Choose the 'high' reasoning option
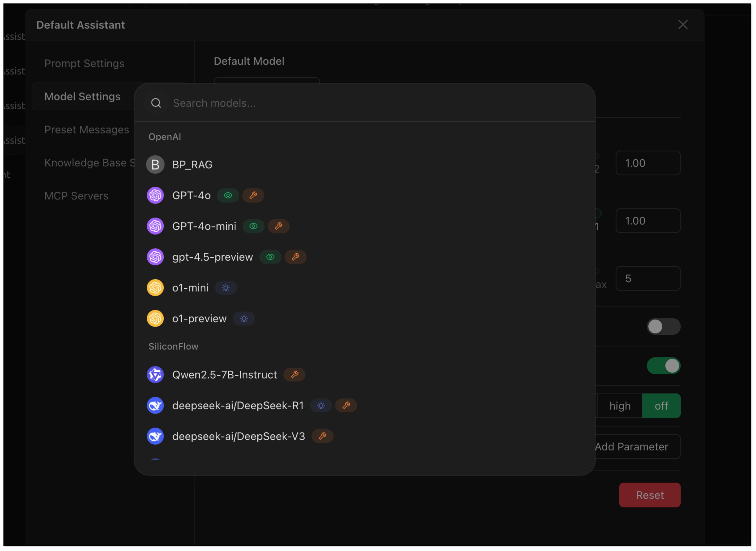 coord(620,406)
